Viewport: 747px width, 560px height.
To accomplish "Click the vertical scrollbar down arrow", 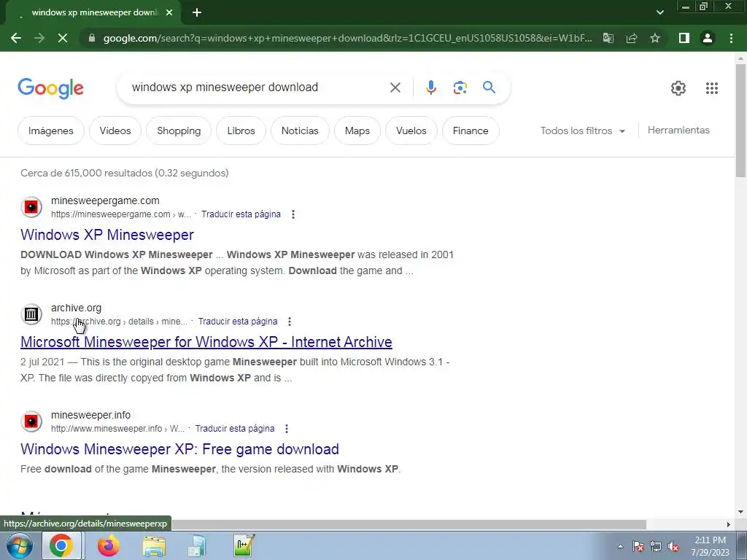I will point(740,513).
